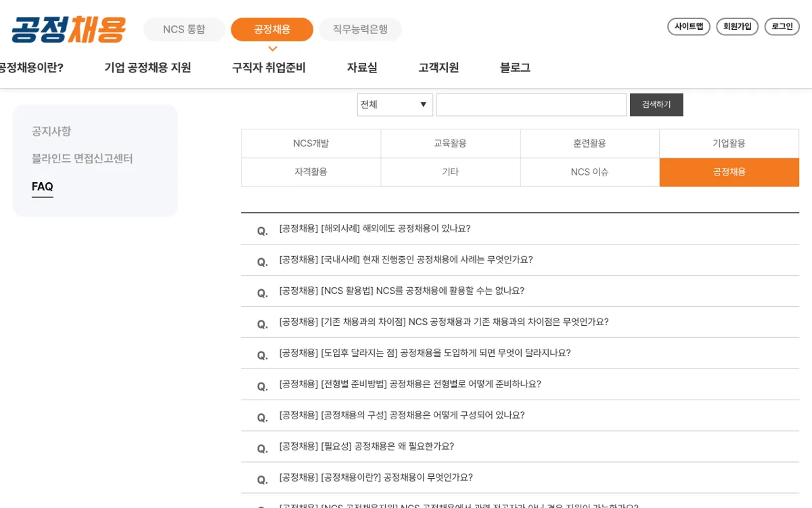This screenshot has height=508, width=812.
Task: Filter FAQ by 훈련활용 category
Action: coord(590,144)
